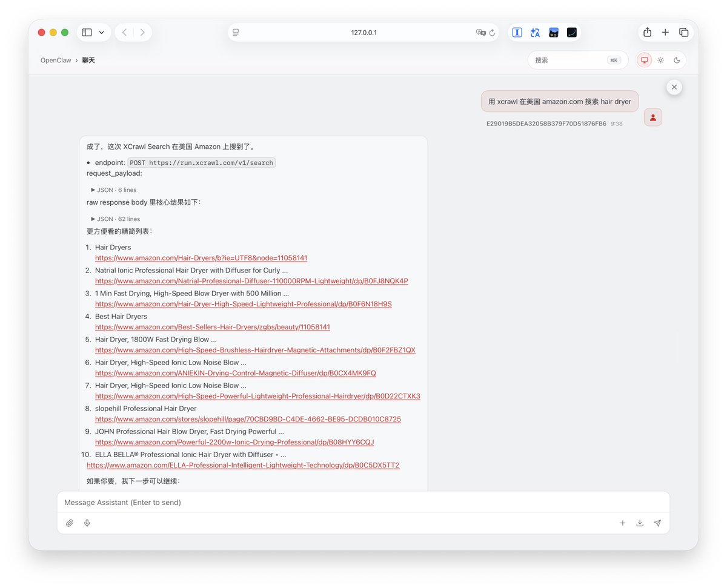Expand the JSON · 62 lines block
This screenshot has width=727, height=588.
[116, 219]
